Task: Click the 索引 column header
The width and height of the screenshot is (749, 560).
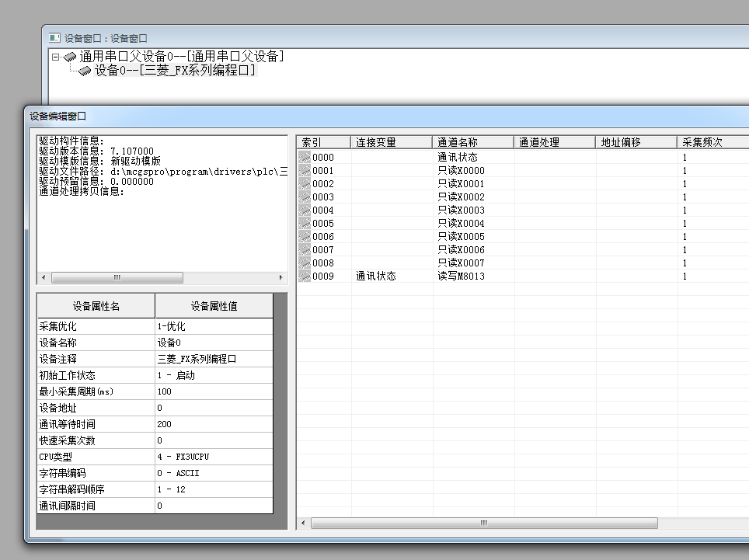Action: (323, 142)
